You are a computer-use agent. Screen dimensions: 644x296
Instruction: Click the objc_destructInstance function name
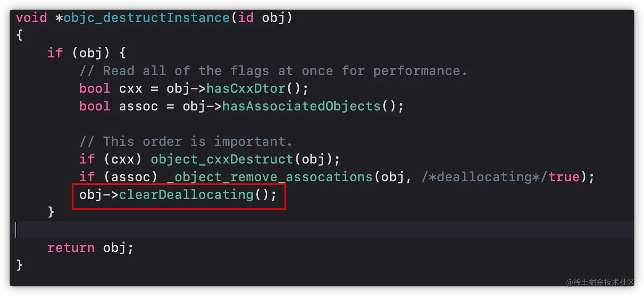pyautogui.click(x=147, y=18)
